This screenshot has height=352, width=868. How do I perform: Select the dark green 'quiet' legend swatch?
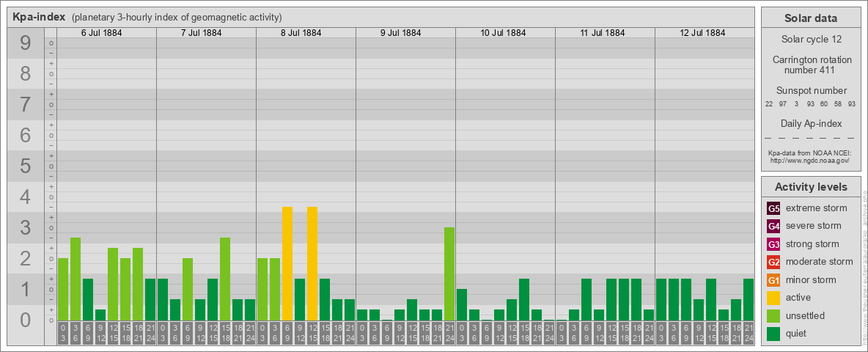(773, 333)
